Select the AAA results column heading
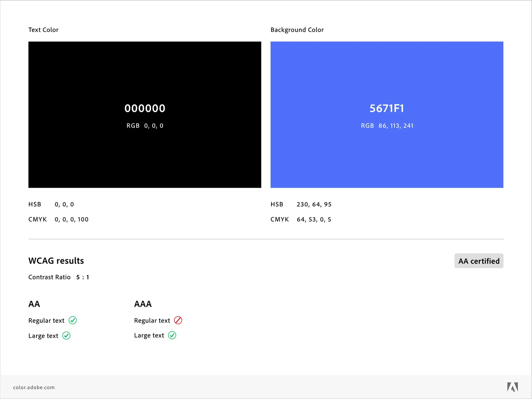Image resolution: width=532 pixels, height=399 pixels. 143,304
